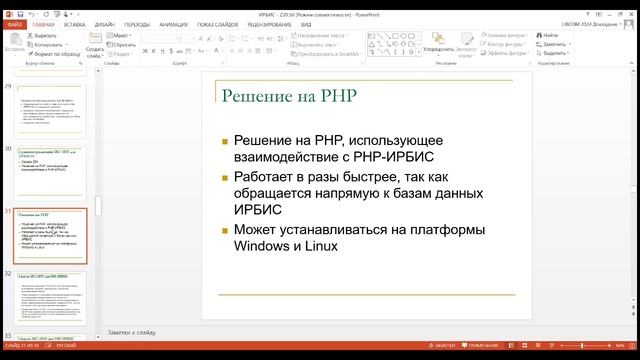Click the bullet text mentioning Windows и Linux
This screenshot has width=640, height=360.
359,238
